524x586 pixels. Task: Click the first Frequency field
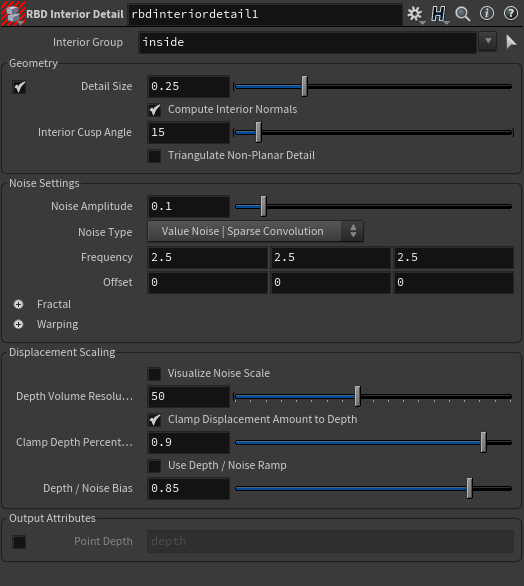pyautogui.click(x=207, y=257)
